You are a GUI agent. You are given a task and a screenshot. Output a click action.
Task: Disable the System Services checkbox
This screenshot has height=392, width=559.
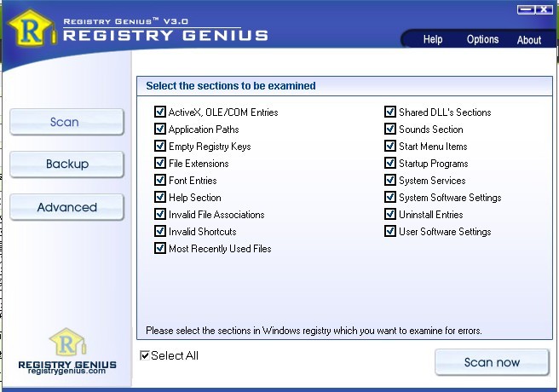[390, 181]
